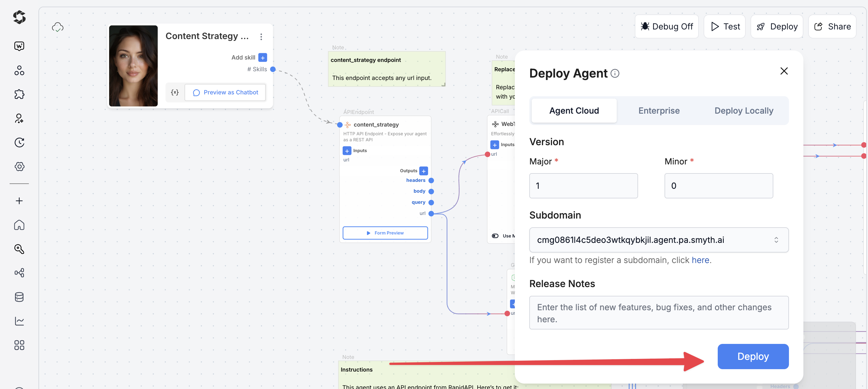Viewport: 868px width, 389px height.
Task: Click the Deploy Agent info icon
Action: pyautogui.click(x=615, y=73)
